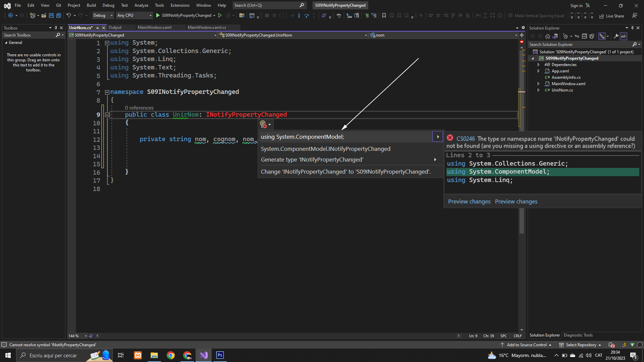Open the Analyze menu

pos(141,5)
